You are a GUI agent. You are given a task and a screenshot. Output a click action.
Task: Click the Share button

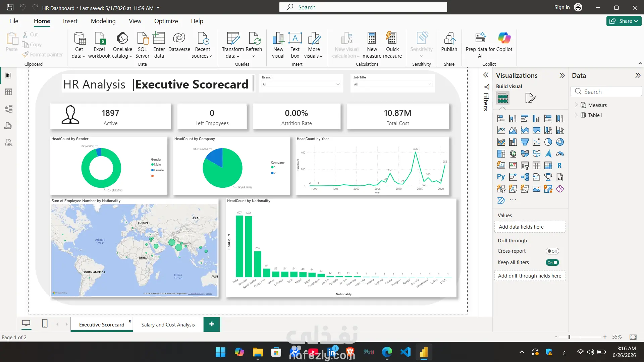(x=624, y=21)
